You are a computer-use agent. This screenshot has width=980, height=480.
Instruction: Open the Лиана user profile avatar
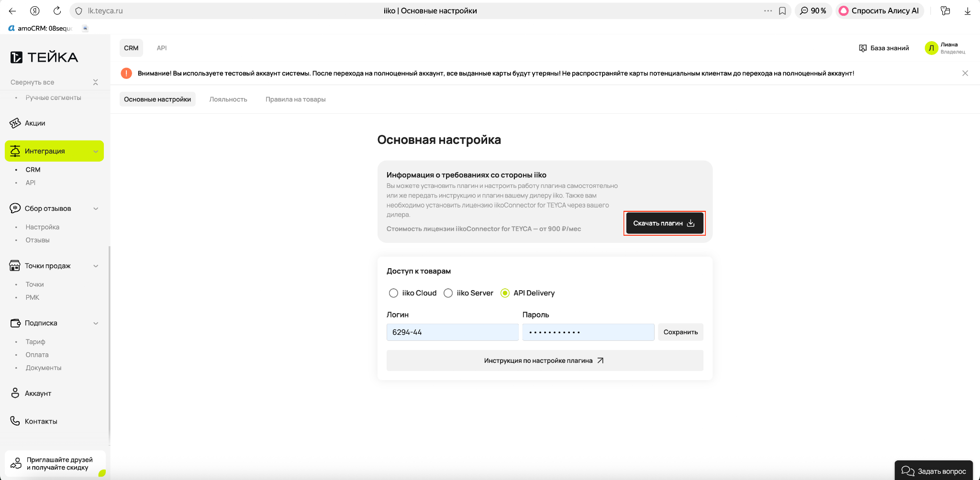tap(931, 48)
